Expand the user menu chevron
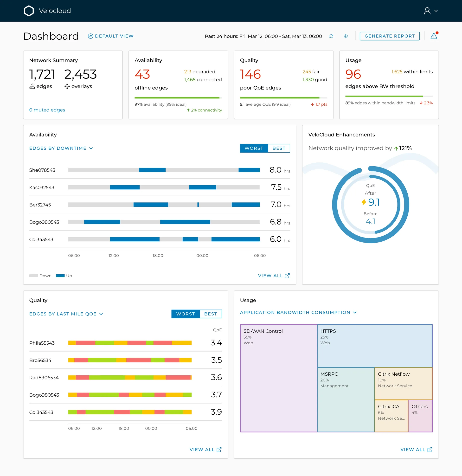The height and width of the screenshot is (476, 462). pos(436,11)
